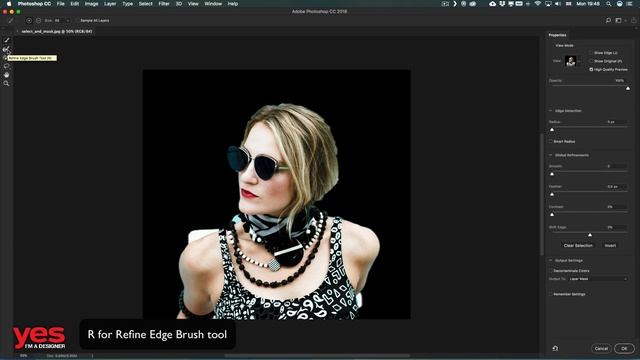Click the OK button
640x360 pixels.
point(624,349)
